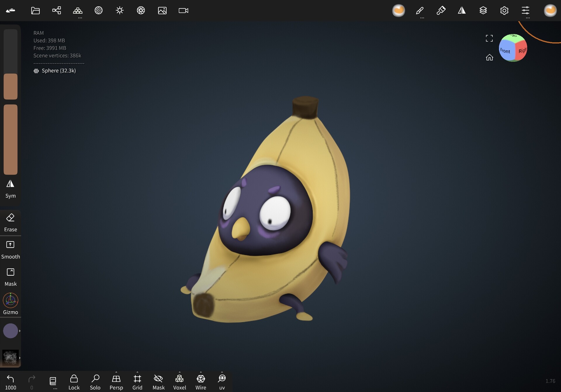Open the Layers panel icon
Screen dimensions: 561x392
(483, 11)
